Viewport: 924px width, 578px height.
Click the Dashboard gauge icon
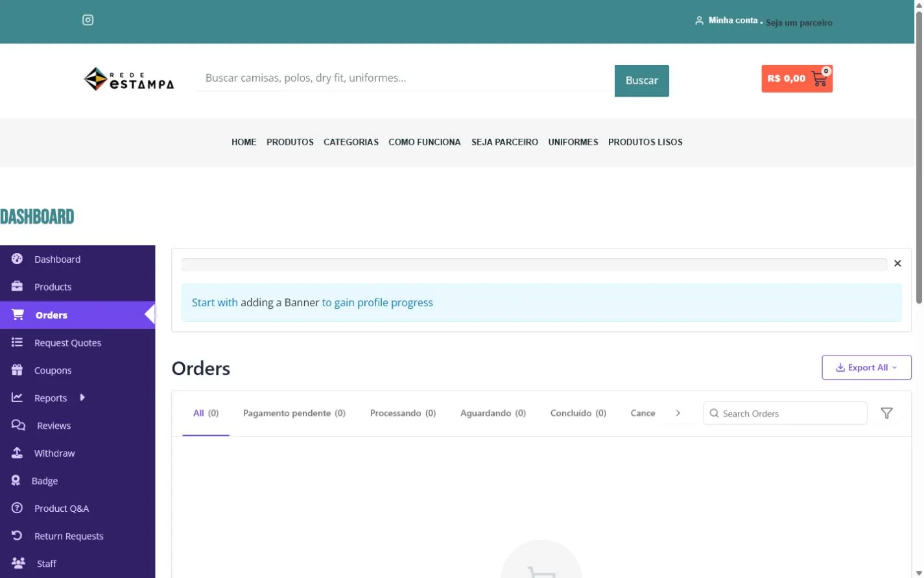[18, 259]
